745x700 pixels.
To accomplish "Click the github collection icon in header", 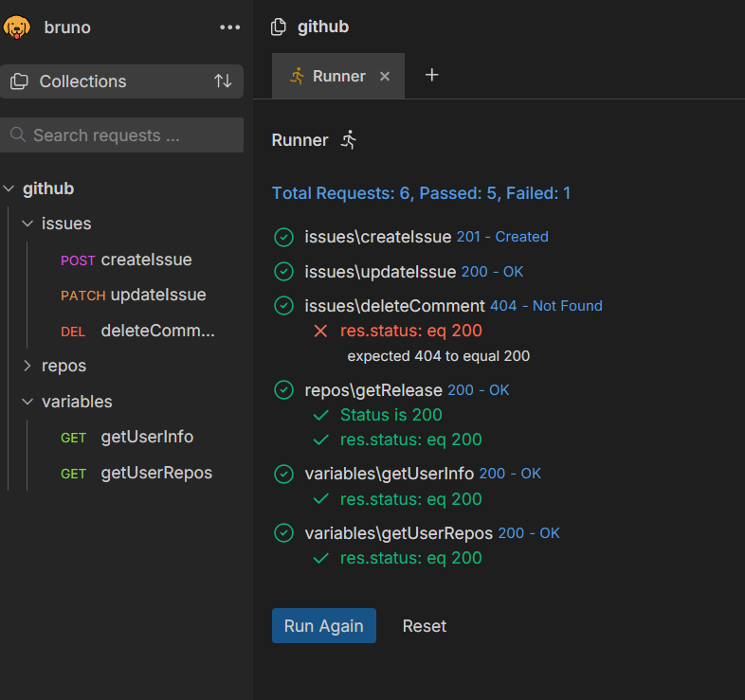I will [279, 27].
